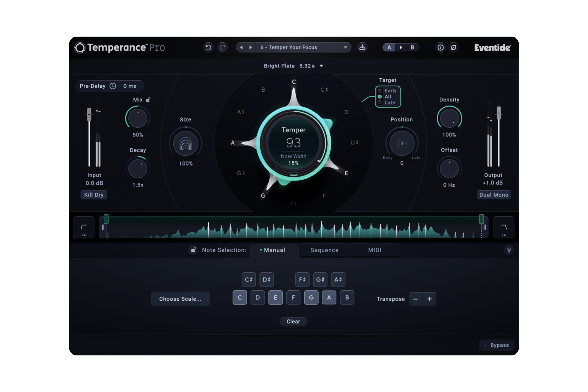Click the Temperance Pro logo icon
The image size is (588, 392).
click(x=80, y=48)
